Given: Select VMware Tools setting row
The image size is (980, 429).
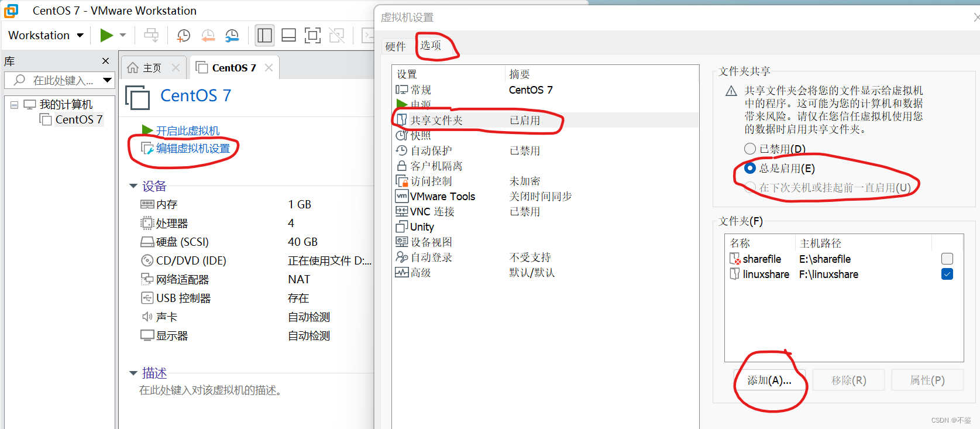Looking at the screenshot, I should click(x=545, y=196).
